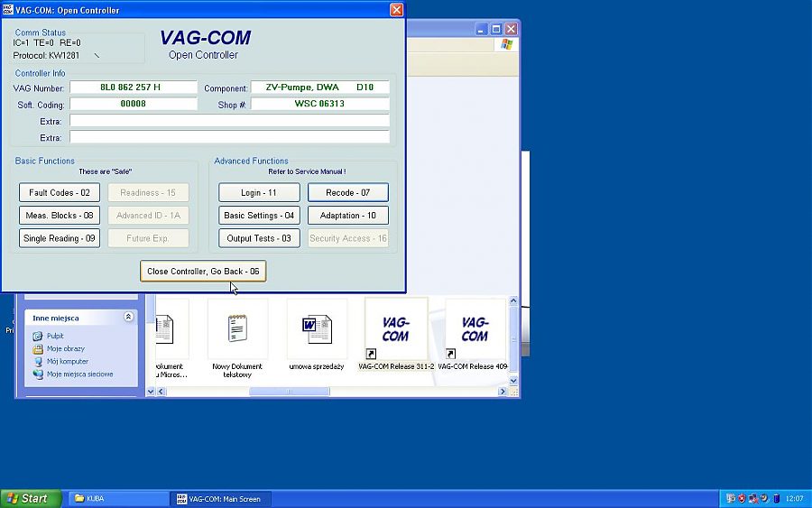The image size is (812, 508).
Task: Select VAG-COM Release 311-2 shortcut icon
Action: point(396,329)
